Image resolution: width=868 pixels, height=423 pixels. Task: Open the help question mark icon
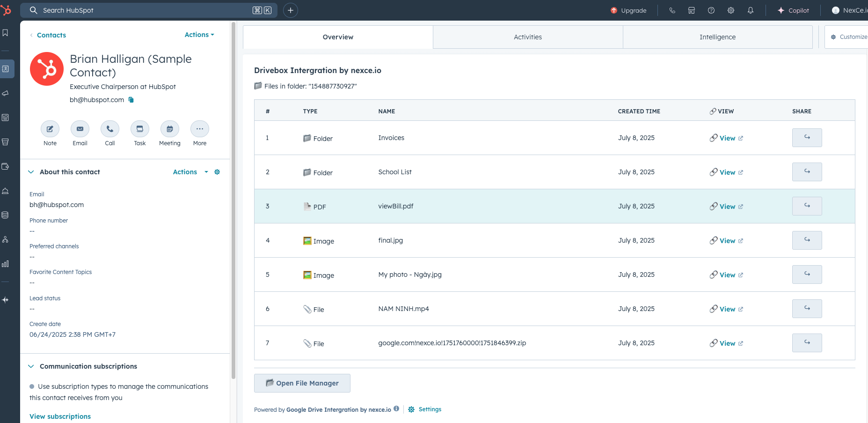[711, 10]
